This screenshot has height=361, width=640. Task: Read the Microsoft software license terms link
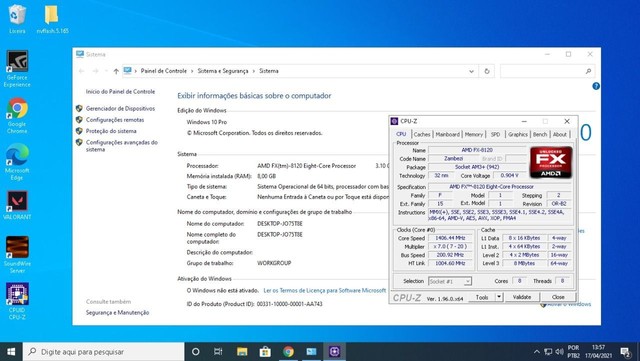pyautogui.click(x=324, y=290)
